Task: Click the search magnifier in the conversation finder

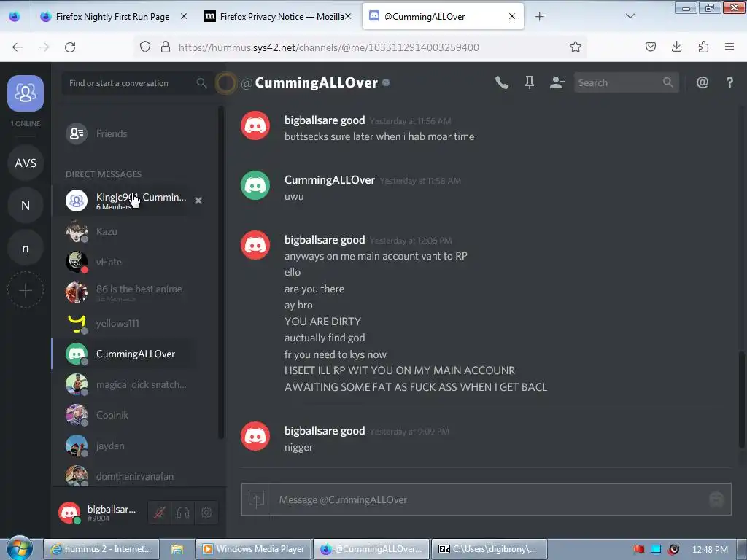Action: (x=201, y=83)
